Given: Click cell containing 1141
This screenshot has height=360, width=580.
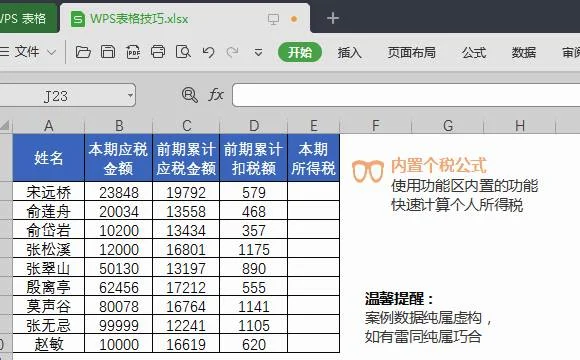Looking at the screenshot, I should [x=254, y=306].
